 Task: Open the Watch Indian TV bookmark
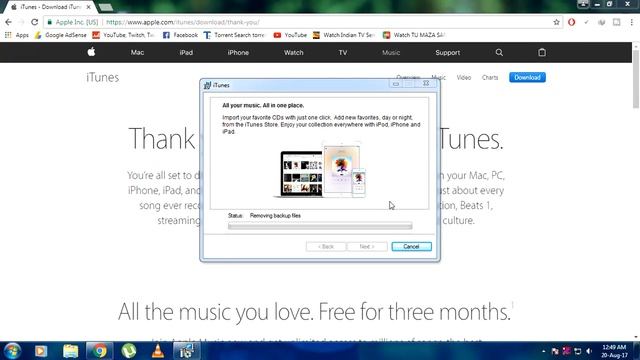point(343,35)
